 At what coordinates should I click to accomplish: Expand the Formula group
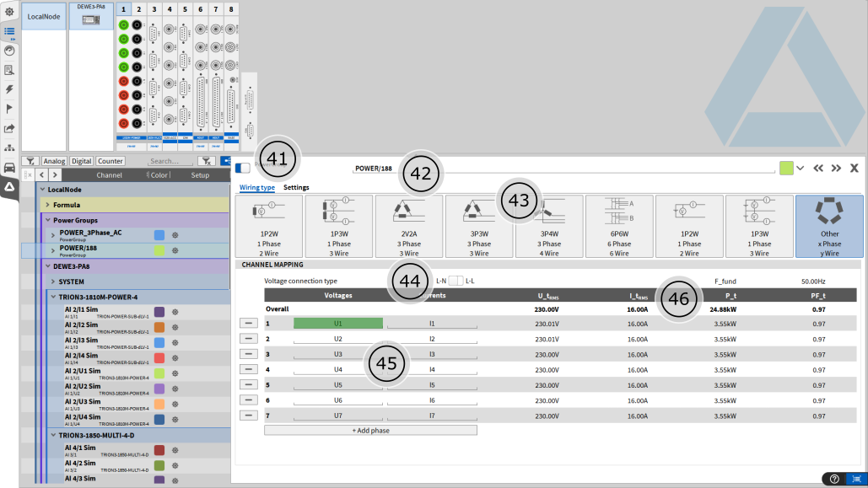(x=48, y=205)
